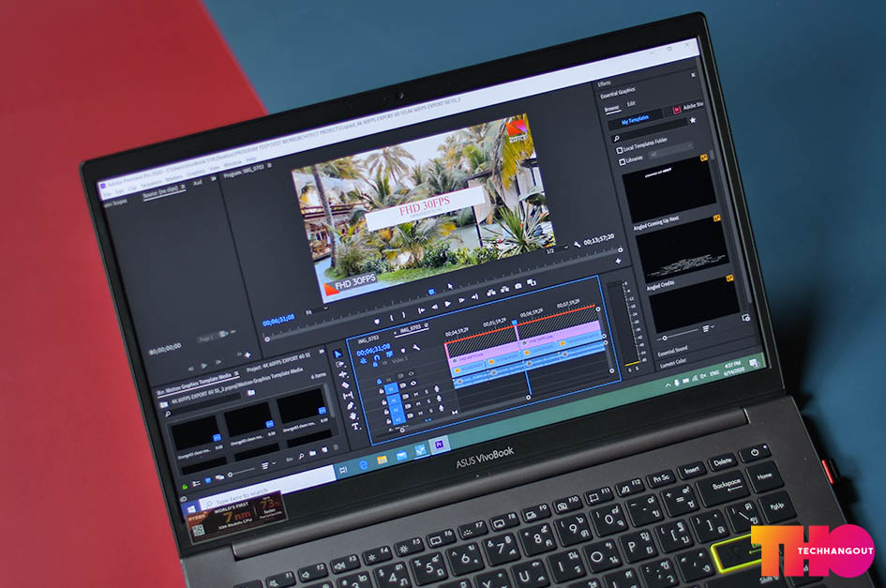Play the Program Monitor sequence

pos(447,304)
